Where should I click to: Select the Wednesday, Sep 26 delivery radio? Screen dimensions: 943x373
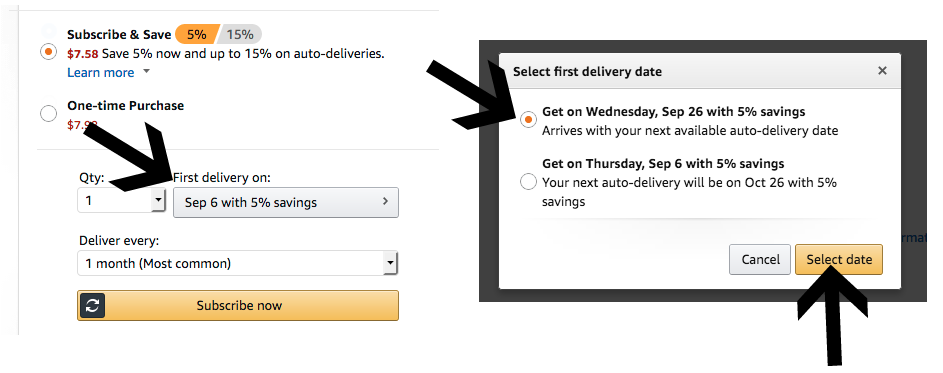coord(528,120)
